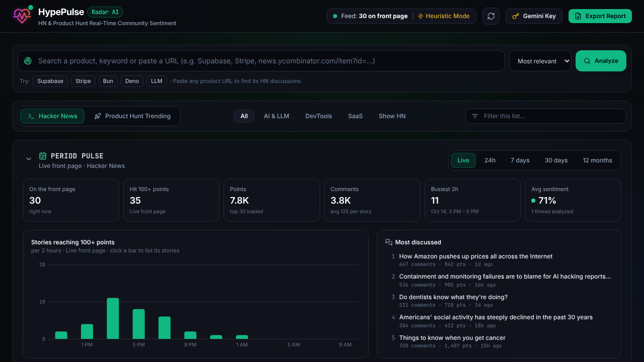
Task: Click the lightning bolt Heuristic Mode icon
Action: coord(421,16)
